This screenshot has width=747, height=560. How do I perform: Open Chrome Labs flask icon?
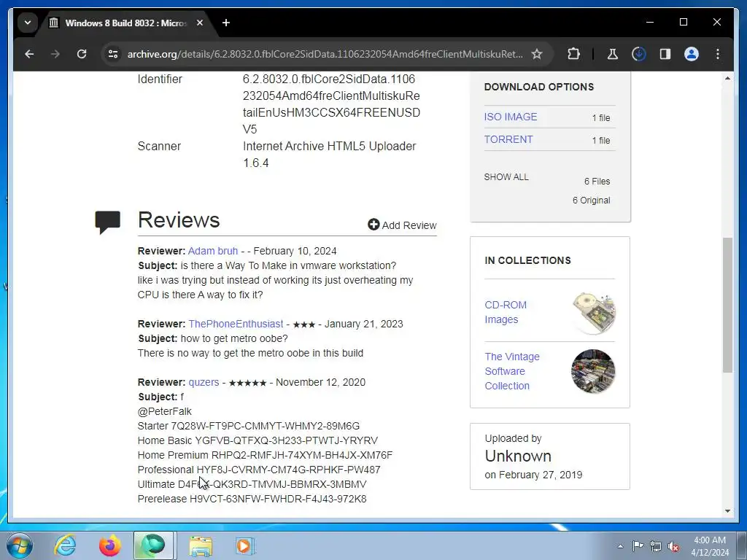613,54
